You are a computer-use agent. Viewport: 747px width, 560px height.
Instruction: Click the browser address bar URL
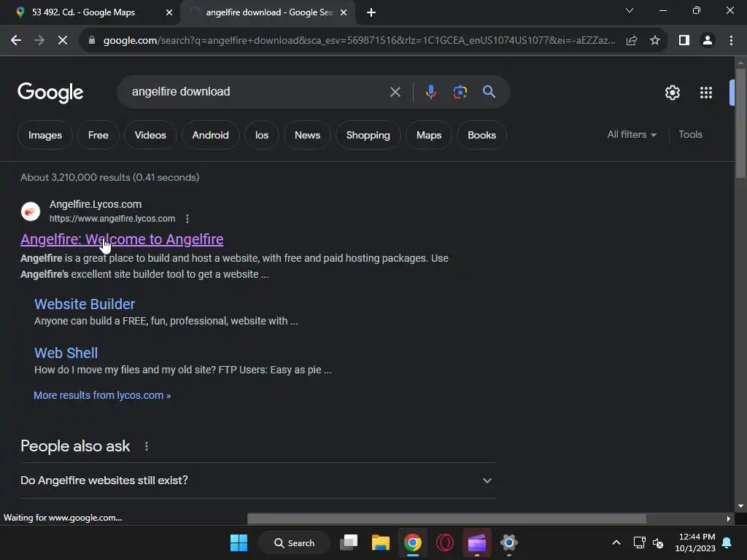click(x=359, y=41)
